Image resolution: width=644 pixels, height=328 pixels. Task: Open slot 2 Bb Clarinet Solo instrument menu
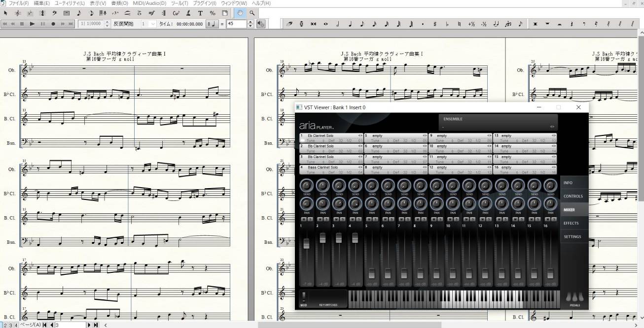click(331, 146)
